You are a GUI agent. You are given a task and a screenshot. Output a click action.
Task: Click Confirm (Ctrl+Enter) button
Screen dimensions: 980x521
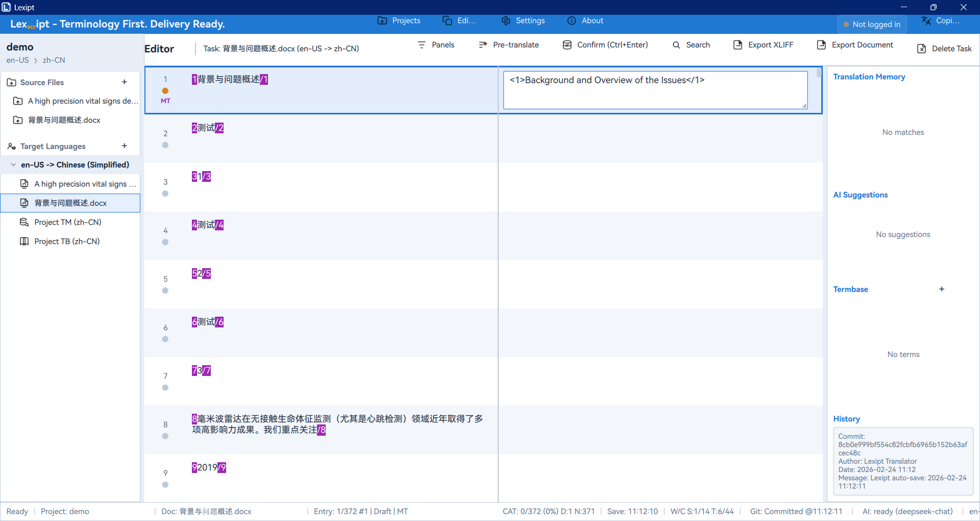pyautogui.click(x=605, y=45)
